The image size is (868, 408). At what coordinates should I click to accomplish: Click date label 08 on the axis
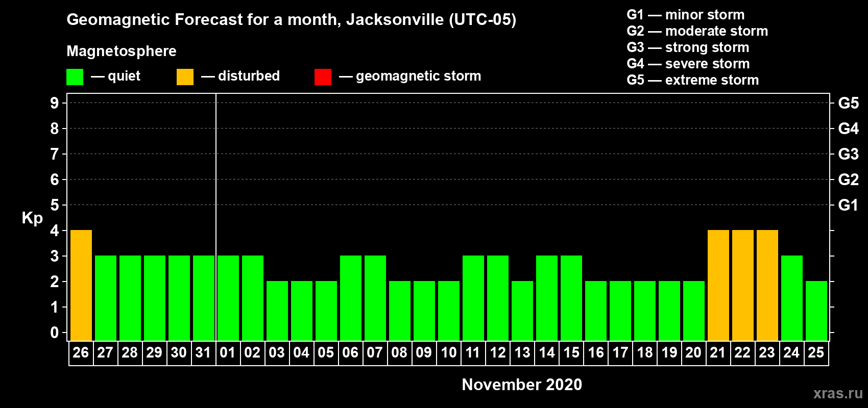click(x=399, y=352)
